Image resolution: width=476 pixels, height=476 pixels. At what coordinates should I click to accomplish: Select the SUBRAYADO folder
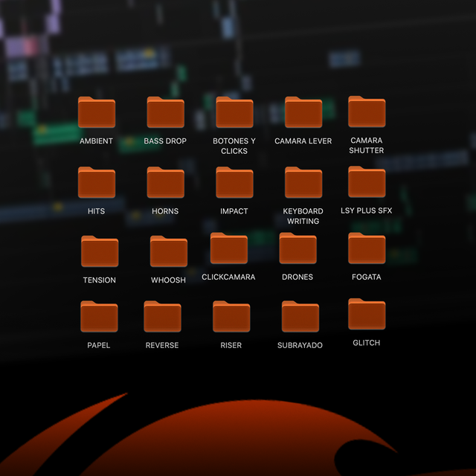tap(300, 318)
